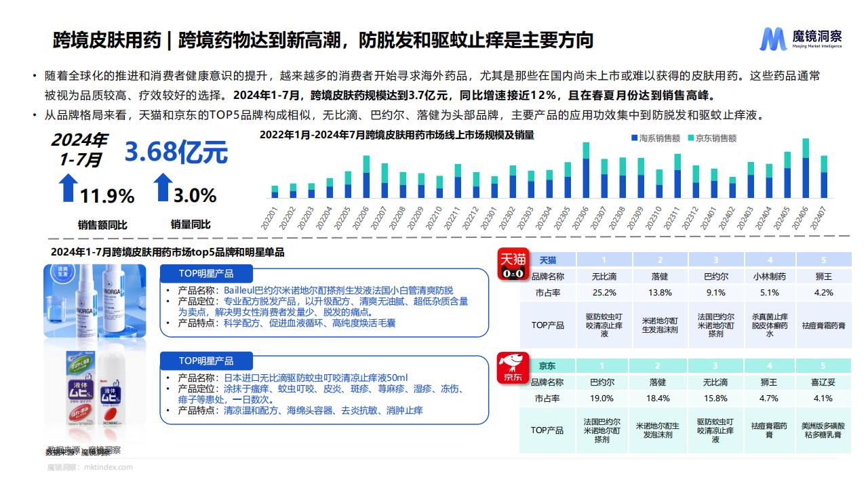Click the 天猫 table header cell

pyautogui.click(x=548, y=260)
